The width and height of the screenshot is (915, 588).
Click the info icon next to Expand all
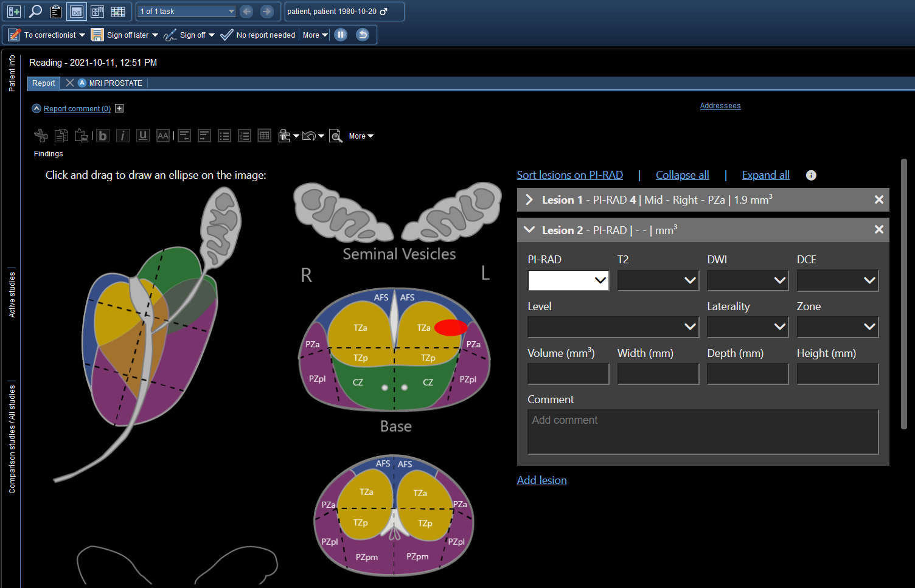(x=811, y=175)
